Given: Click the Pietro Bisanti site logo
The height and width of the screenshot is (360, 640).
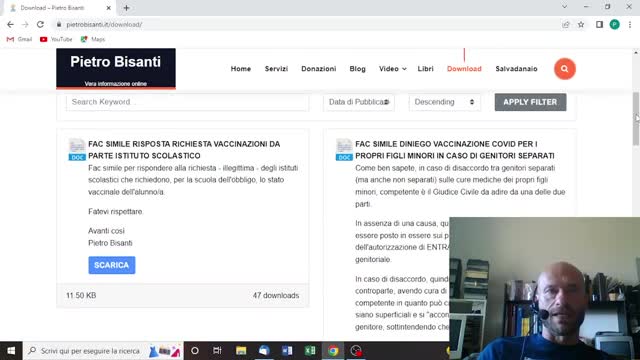Looking at the screenshot, I should 116,69.
